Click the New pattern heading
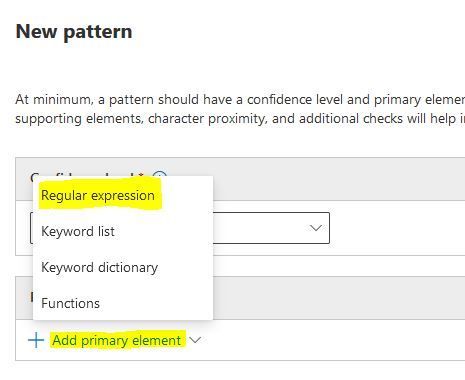465x380 pixels. (x=74, y=32)
